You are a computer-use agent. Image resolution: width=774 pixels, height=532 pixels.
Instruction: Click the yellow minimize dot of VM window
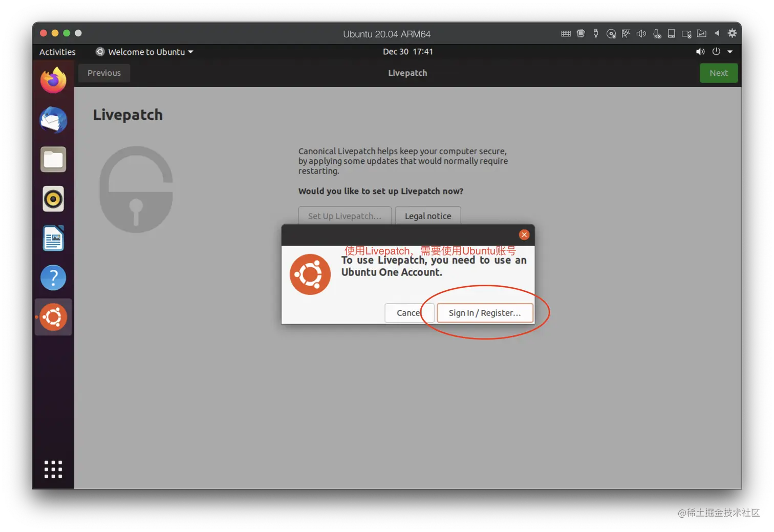[55, 33]
